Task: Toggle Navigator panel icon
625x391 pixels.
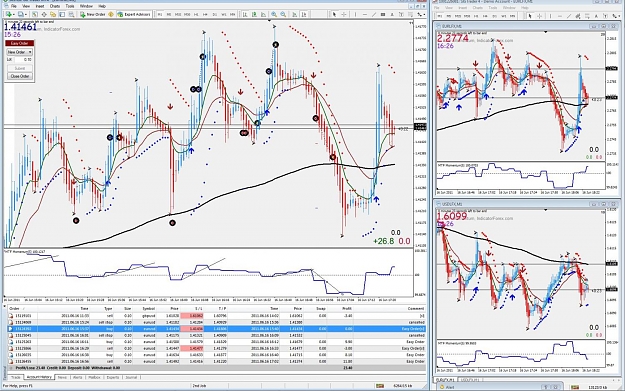Action: tap(53, 14)
